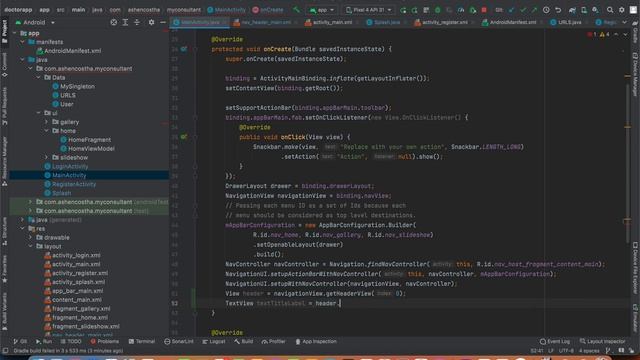Open Project panel options gear
640x360 pixels.
[151, 22]
